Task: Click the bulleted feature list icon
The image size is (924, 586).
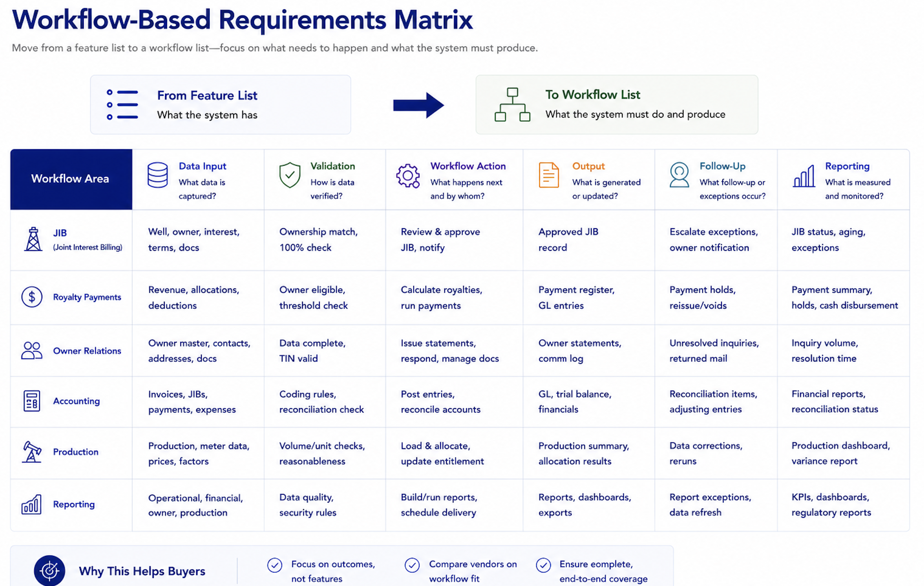Action: (x=123, y=105)
